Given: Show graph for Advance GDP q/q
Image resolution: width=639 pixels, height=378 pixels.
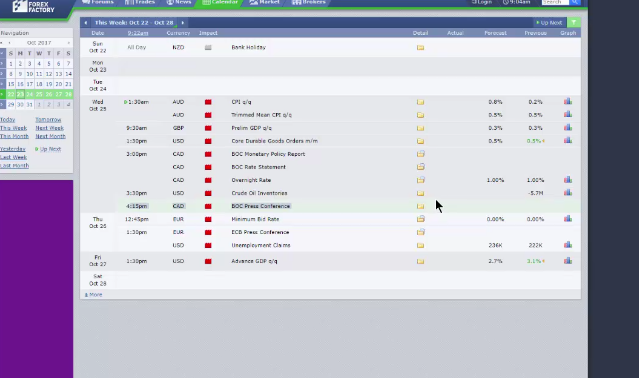Looking at the screenshot, I should pyautogui.click(x=568, y=261).
